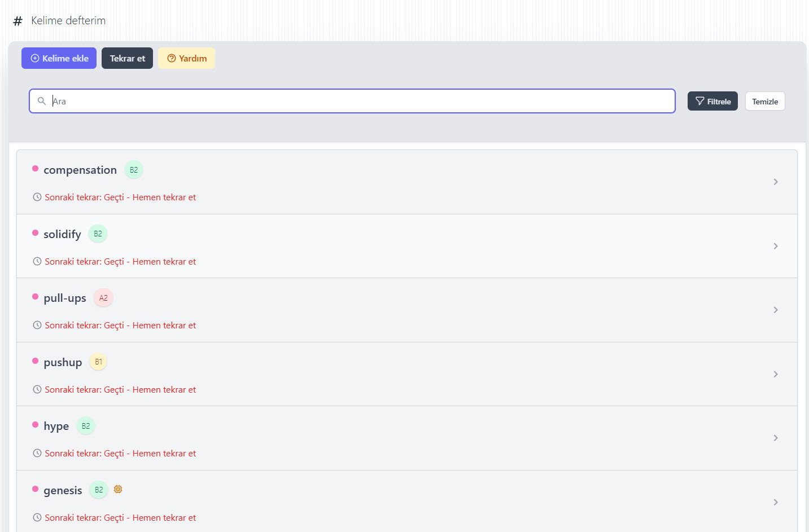
Task: Click the A2 level badge next to pull-ups
Action: click(x=103, y=298)
